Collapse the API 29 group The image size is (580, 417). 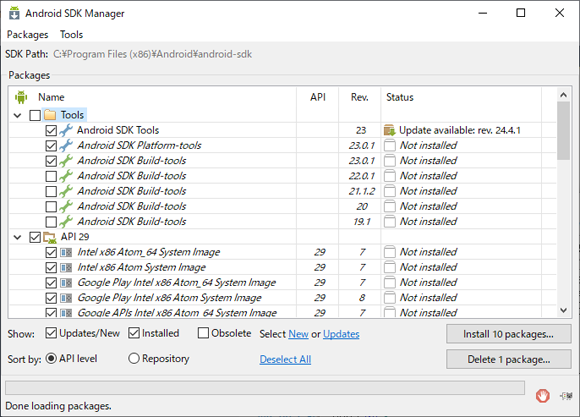pyautogui.click(x=17, y=237)
